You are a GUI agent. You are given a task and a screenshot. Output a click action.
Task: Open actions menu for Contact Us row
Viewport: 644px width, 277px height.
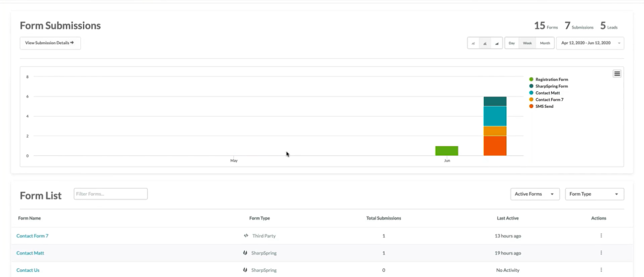pos(601,270)
